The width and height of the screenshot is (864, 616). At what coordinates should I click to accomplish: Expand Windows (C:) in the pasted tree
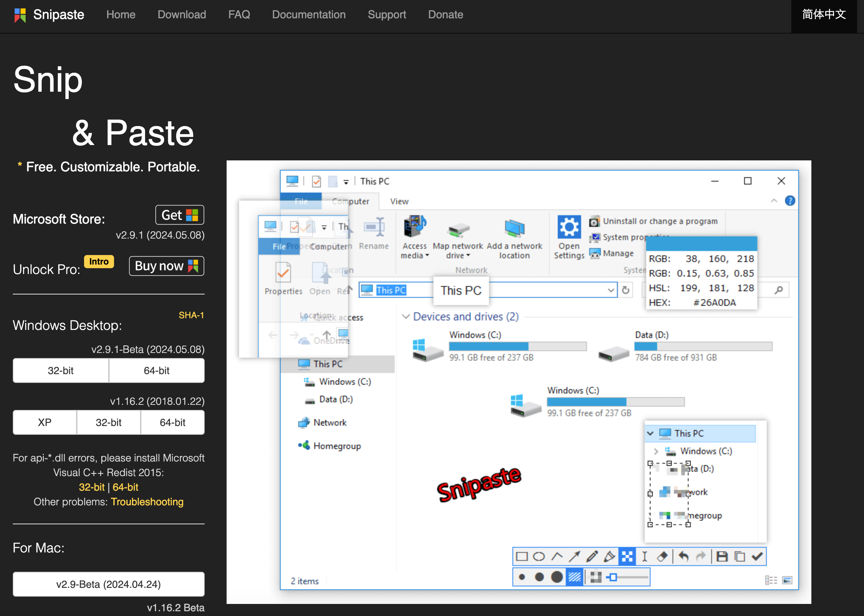click(656, 451)
